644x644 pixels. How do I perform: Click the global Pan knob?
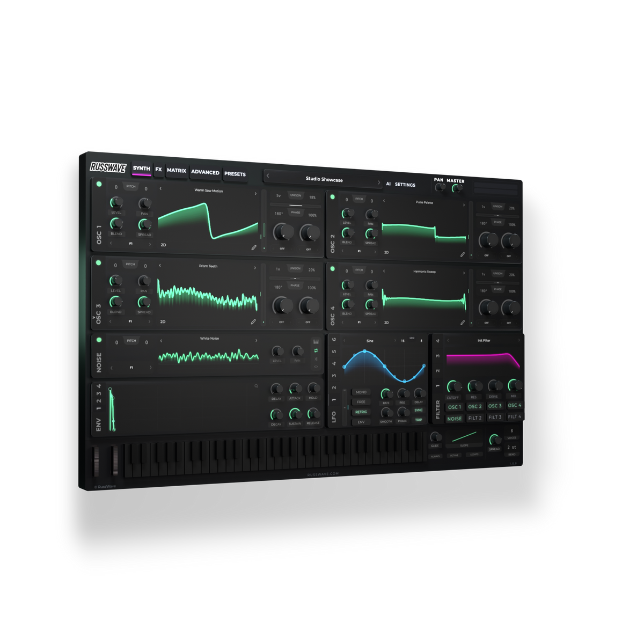(440, 188)
